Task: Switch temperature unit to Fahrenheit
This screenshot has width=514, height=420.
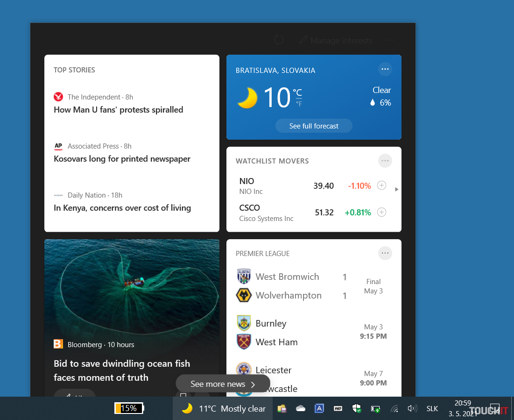Action: (299, 104)
